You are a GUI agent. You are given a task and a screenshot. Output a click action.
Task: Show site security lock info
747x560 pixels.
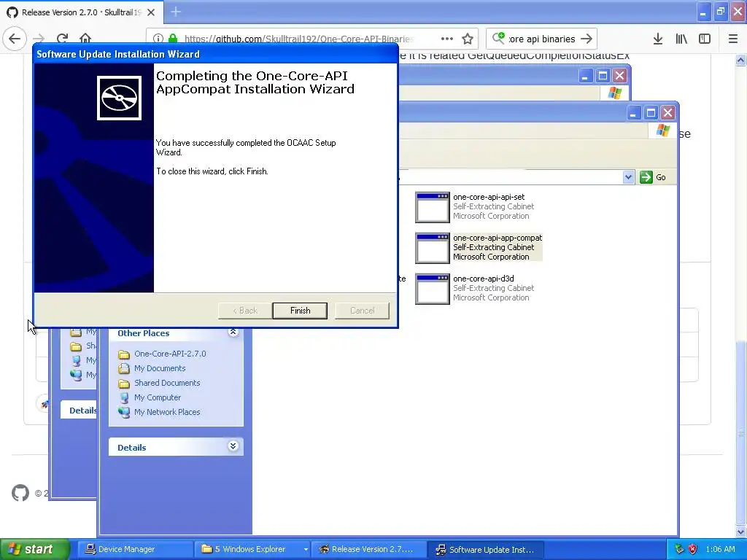[x=173, y=39]
